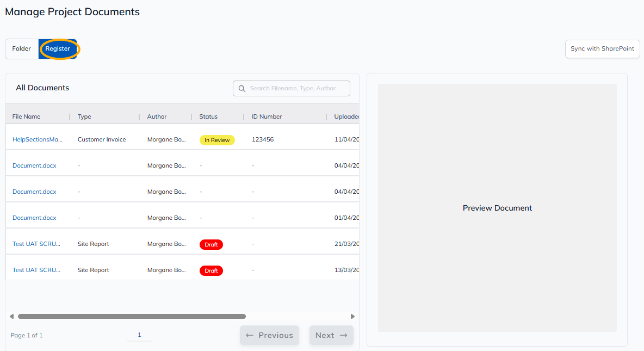The width and height of the screenshot is (644, 351).
Task: Open the HelpSectionsMa... file link
Action: click(38, 140)
